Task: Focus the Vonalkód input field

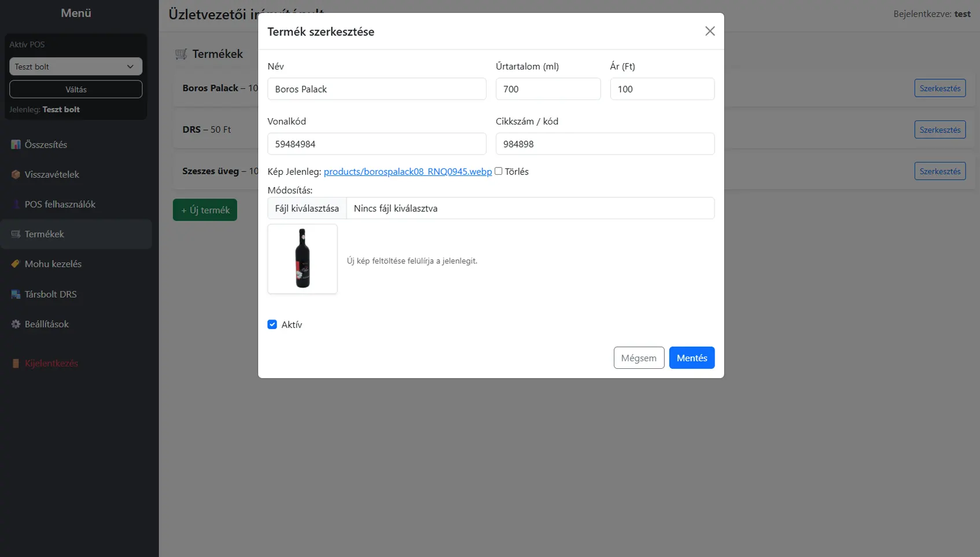Action: tap(377, 144)
